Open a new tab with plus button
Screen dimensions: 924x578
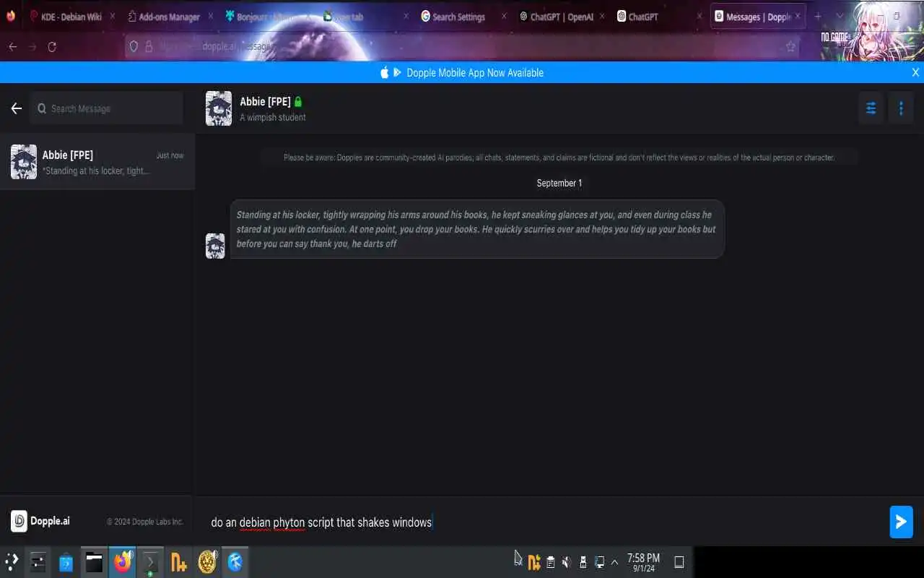[x=818, y=16]
